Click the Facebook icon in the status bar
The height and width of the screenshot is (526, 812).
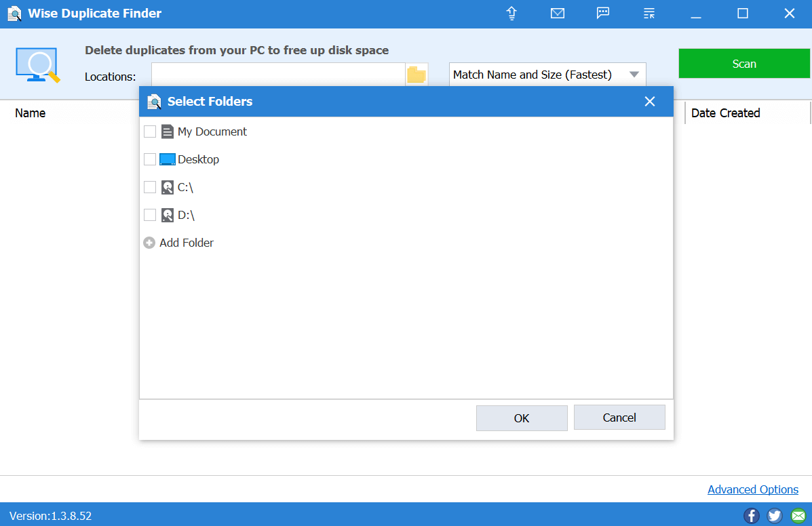[x=751, y=515]
